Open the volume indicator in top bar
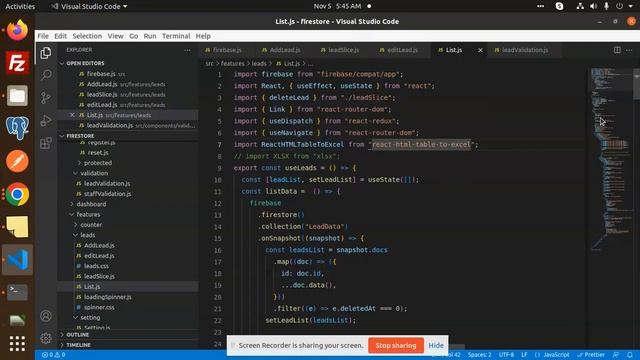This screenshot has width=640, height=360. coord(593,6)
